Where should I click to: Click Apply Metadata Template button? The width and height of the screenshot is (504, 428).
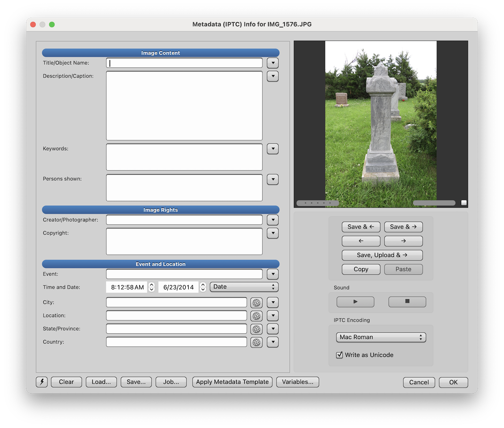point(232,382)
